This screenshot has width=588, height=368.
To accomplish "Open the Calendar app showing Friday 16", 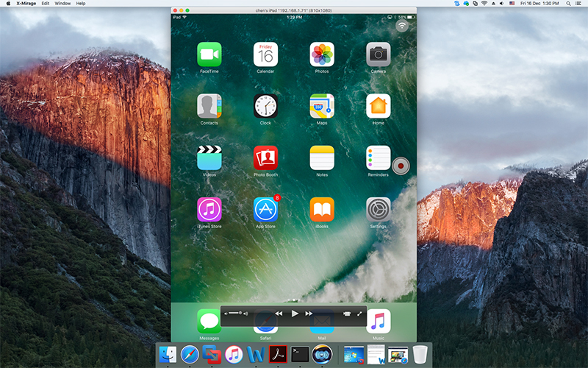I will (265, 54).
